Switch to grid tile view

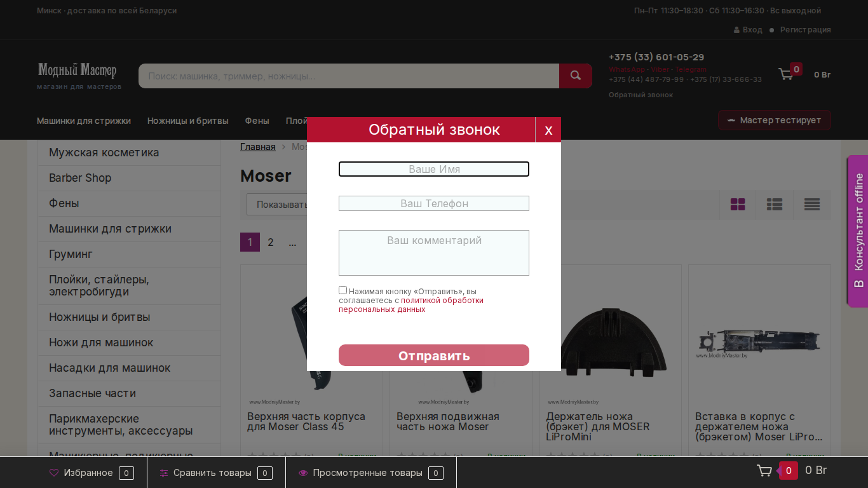pyautogui.click(x=738, y=205)
